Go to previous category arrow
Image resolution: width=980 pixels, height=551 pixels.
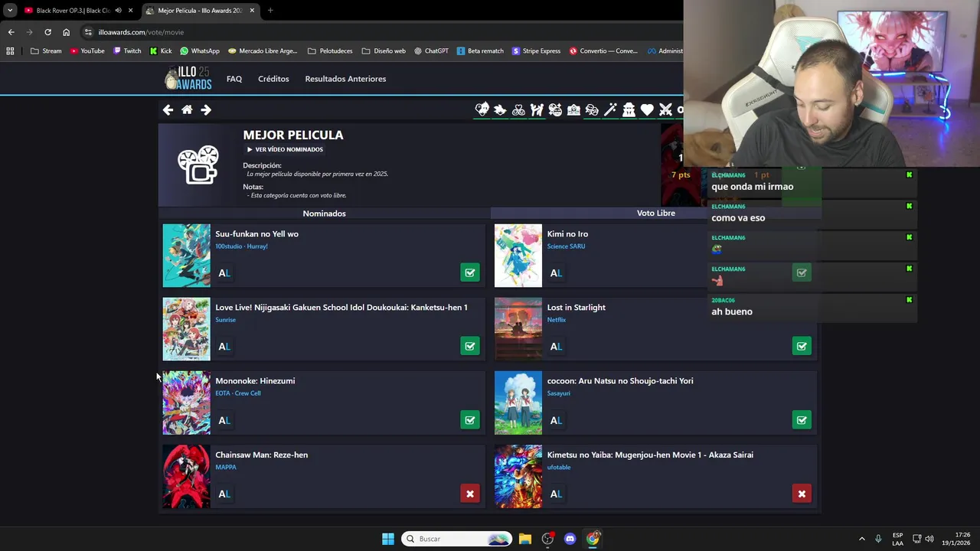[x=168, y=110]
